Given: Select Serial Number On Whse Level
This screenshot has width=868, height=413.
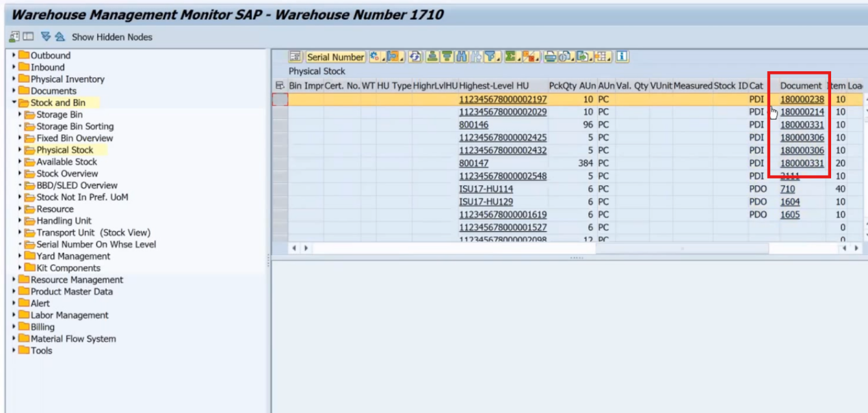Looking at the screenshot, I should pyautogui.click(x=96, y=244).
